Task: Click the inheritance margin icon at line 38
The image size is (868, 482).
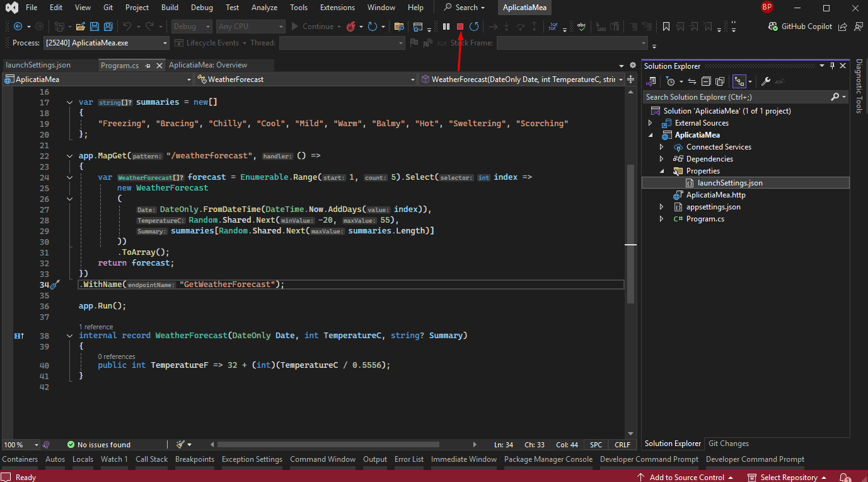Action: 19,336
